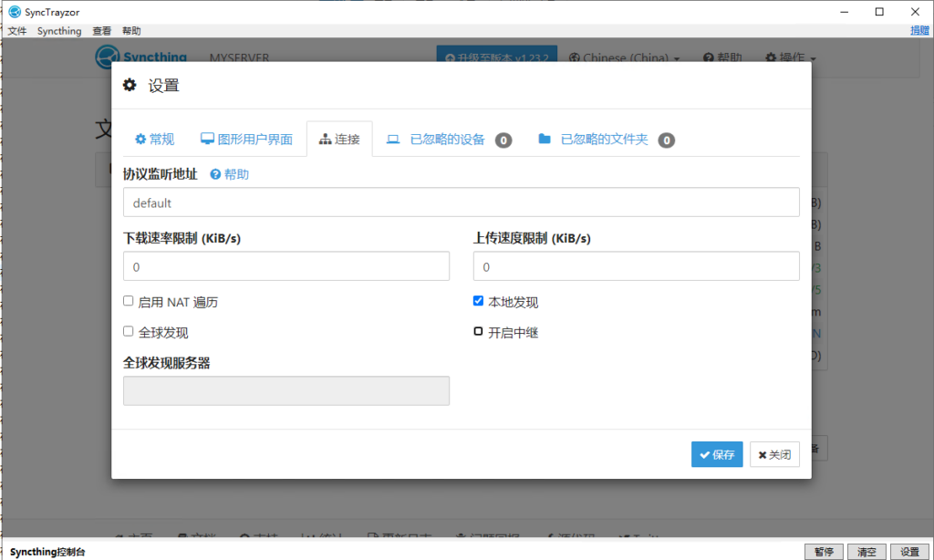The image size is (934, 560).
Task: Click the laptop icon on 已忽略的设备 tab
Action: (x=393, y=140)
